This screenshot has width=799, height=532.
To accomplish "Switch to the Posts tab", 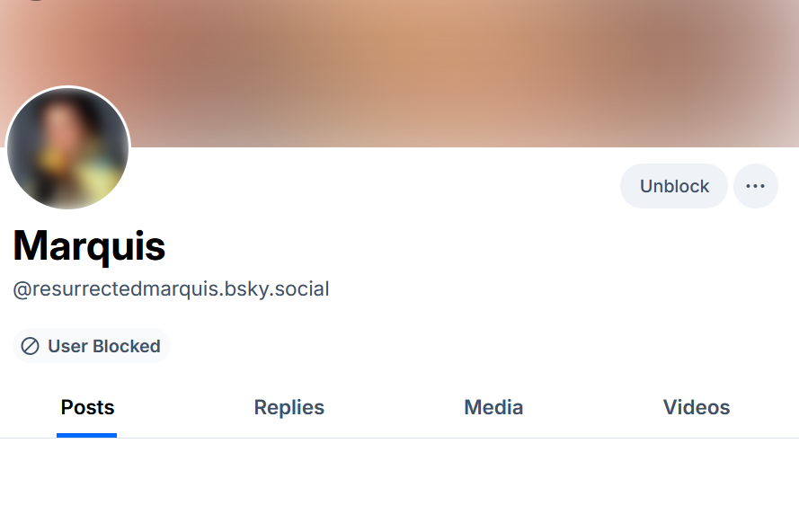I will (87, 407).
